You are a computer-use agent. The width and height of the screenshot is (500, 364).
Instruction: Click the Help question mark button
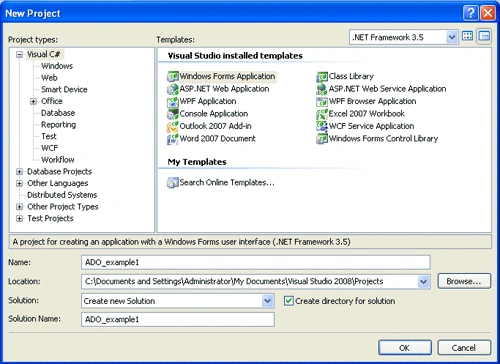470,13
